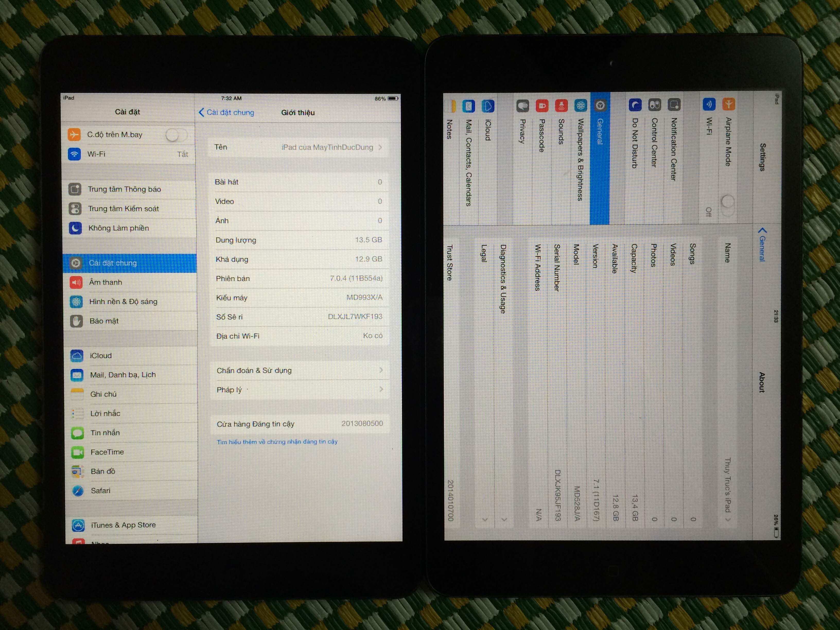Image resolution: width=840 pixels, height=630 pixels.
Task: Tap the Lời nhắc reminders icon
Action: point(77,414)
